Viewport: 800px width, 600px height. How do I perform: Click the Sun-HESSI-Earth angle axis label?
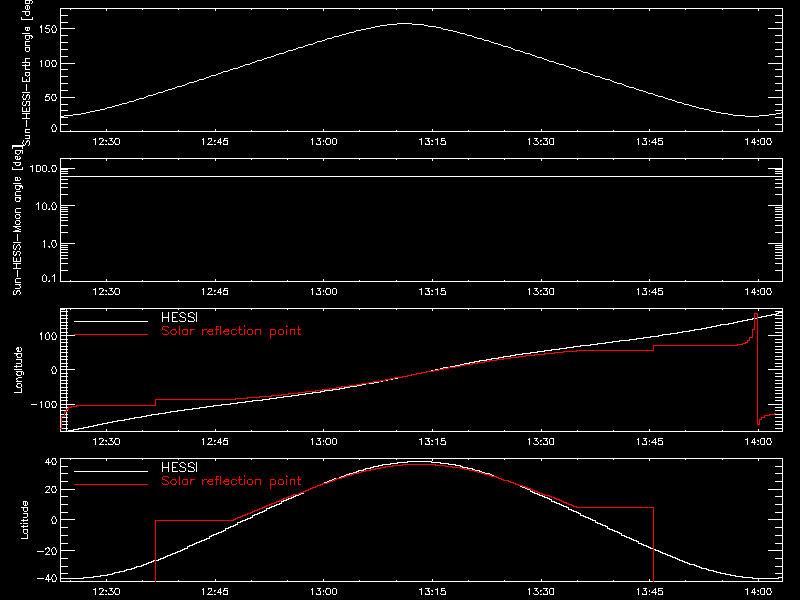click(x=27, y=71)
